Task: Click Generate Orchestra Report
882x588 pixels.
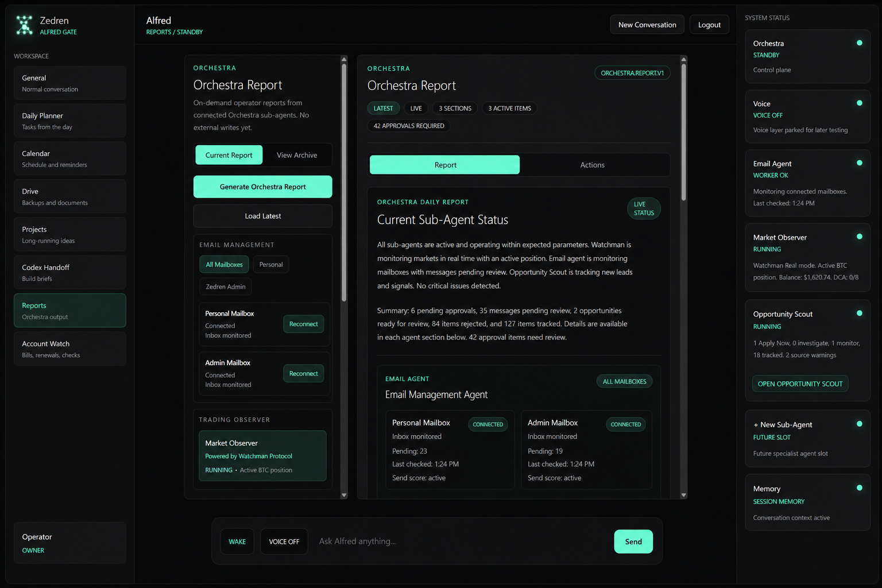Action: 263,187
